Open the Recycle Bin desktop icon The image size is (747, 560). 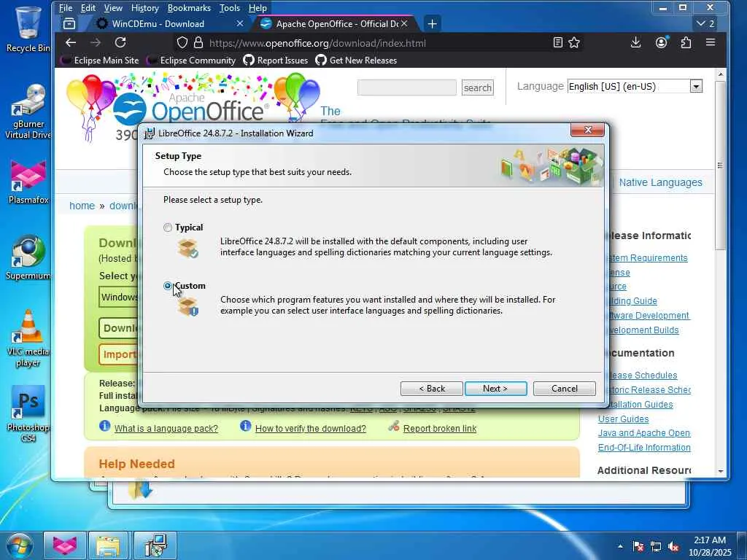pyautogui.click(x=28, y=29)
